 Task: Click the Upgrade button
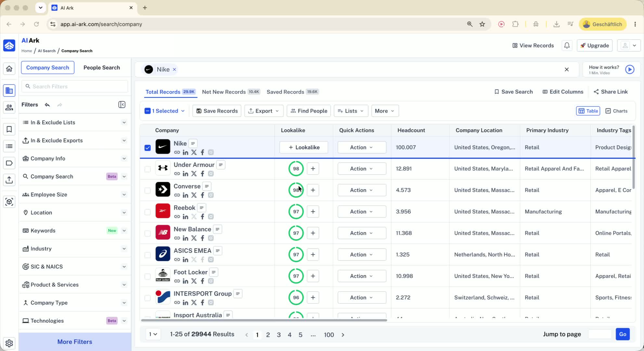pyautogui.click(x=595, y=45)
